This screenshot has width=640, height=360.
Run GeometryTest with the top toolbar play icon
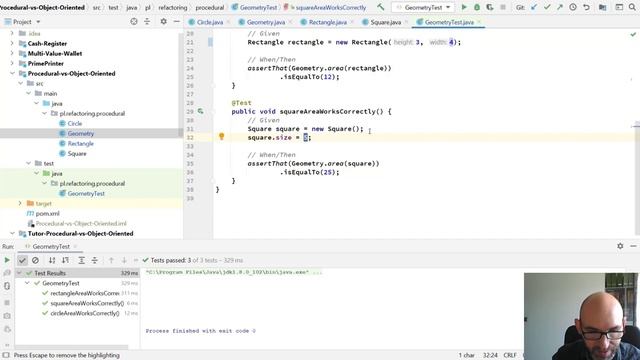pyautogui.click(x=464, y=7)
